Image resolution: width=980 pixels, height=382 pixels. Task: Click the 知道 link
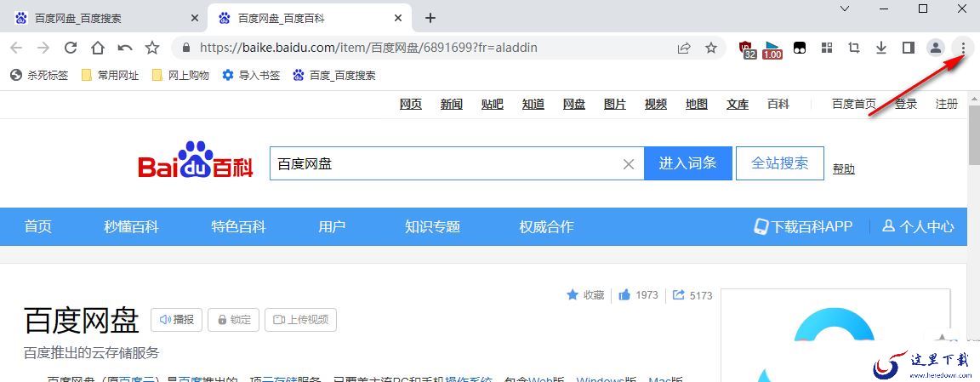pyautogui.click(x=533, y=105)
